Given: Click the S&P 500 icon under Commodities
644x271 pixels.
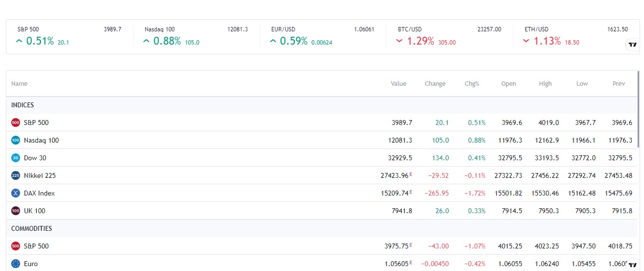Looking at the screenshot, I should coord(16,246).
